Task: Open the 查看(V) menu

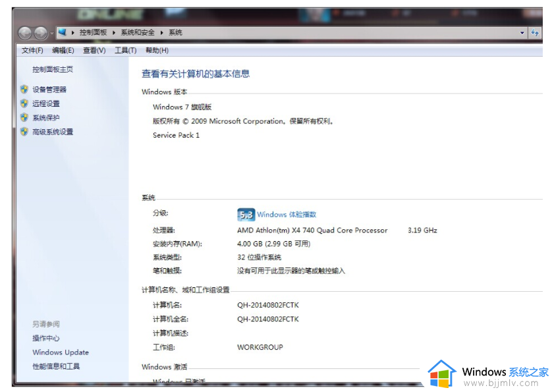Action: pyautogui.click(x=94, y=50)
